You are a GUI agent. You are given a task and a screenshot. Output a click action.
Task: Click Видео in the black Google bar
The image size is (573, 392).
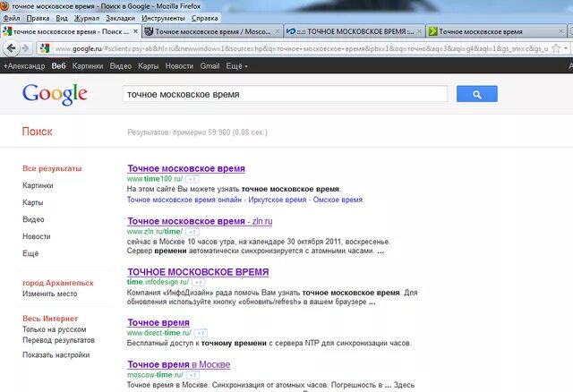121,66
